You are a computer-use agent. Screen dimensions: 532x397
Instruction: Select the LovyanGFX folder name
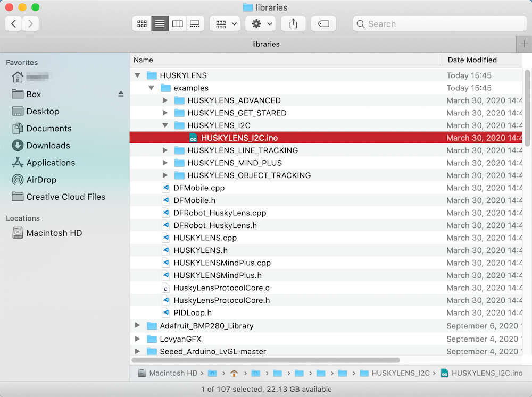point(180,339)
